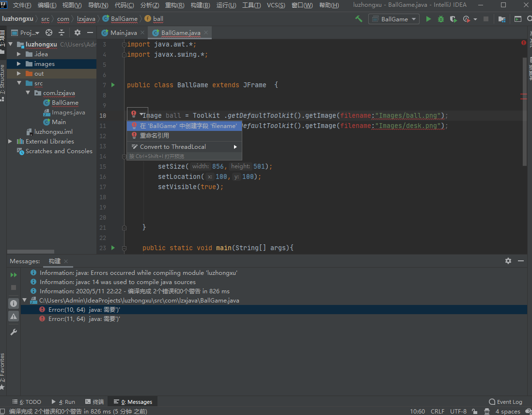Toggle information messages filter icon
The width and height of the screenshot is (532, 415).
[x=14, y=303]
